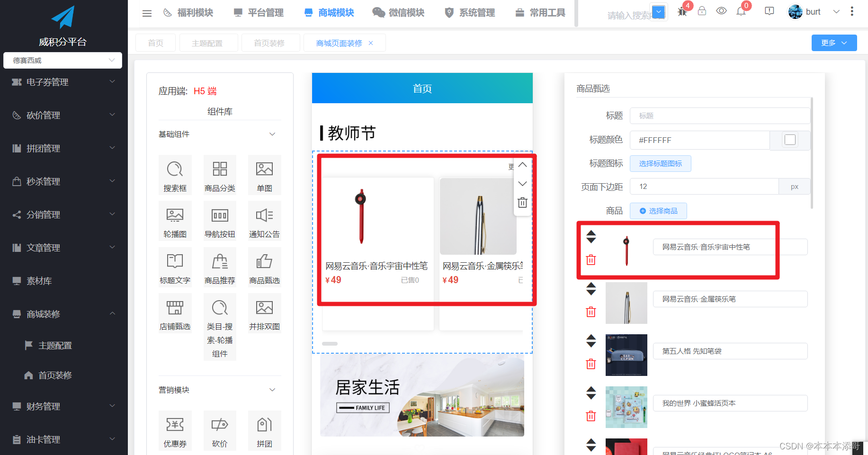Expand 砍价管理 in sidebar
This screenshot has width=868, height=455.
point(64,115)
